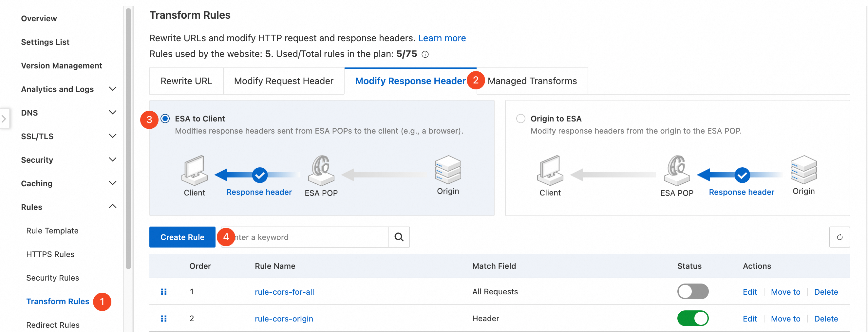Select the Origin to ESA radio button
Screen dimensions: 868x332
point(520,119)
